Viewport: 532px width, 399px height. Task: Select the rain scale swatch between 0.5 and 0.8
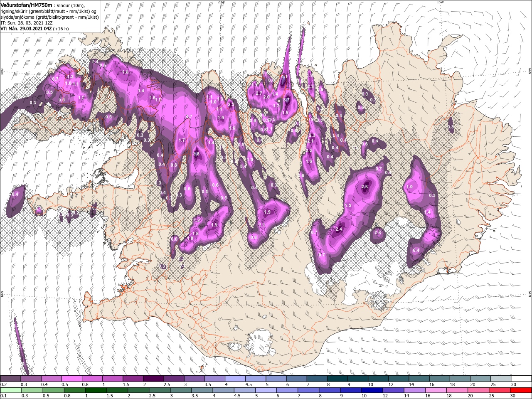click(x=54, y=390)
